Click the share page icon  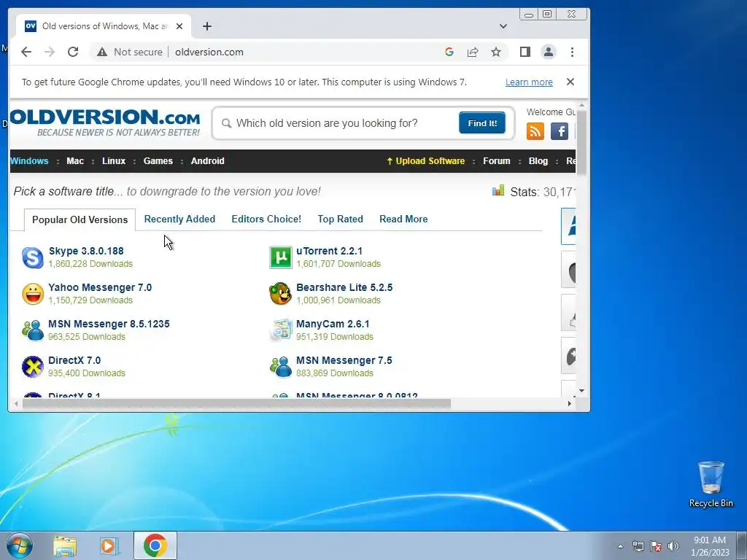pyautogui.click(x=473, y=52)
